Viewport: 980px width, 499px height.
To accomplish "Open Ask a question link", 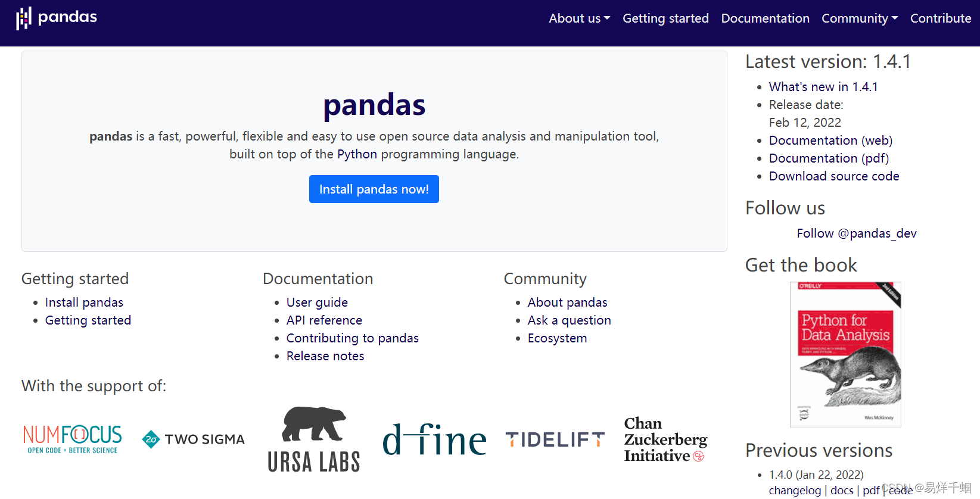I will (570, 320).
